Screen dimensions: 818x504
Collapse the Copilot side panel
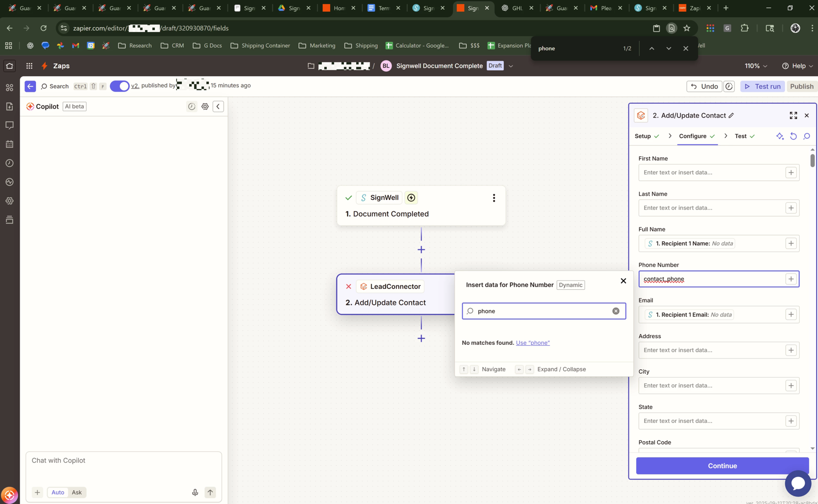point(218,107)
